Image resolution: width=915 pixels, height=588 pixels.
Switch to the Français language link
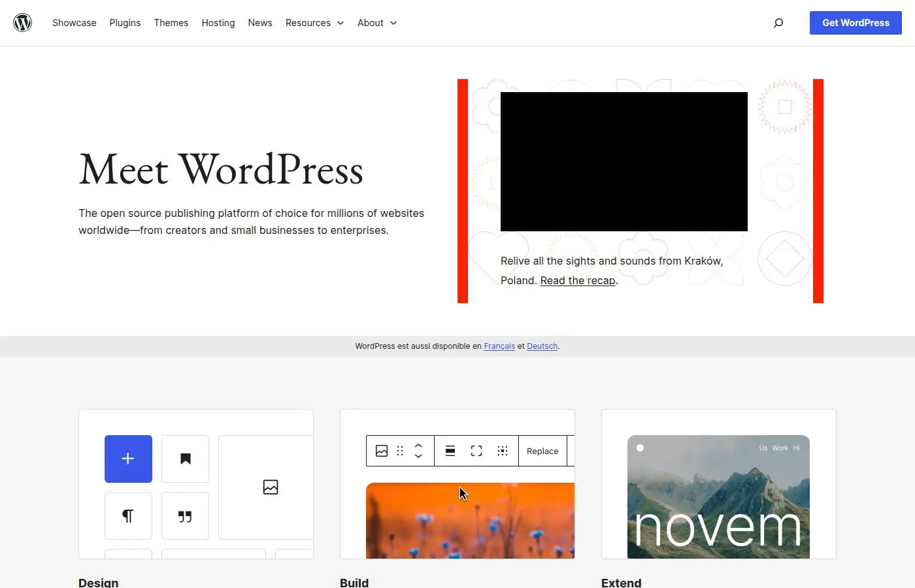[499, 346]
